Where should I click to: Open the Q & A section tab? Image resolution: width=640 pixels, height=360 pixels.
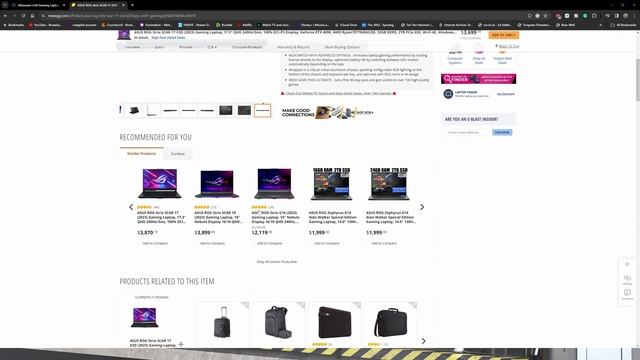[212, 47]
